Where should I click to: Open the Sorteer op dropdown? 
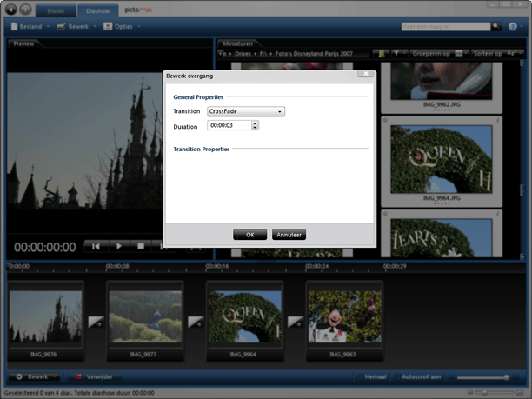coord(498,53)
